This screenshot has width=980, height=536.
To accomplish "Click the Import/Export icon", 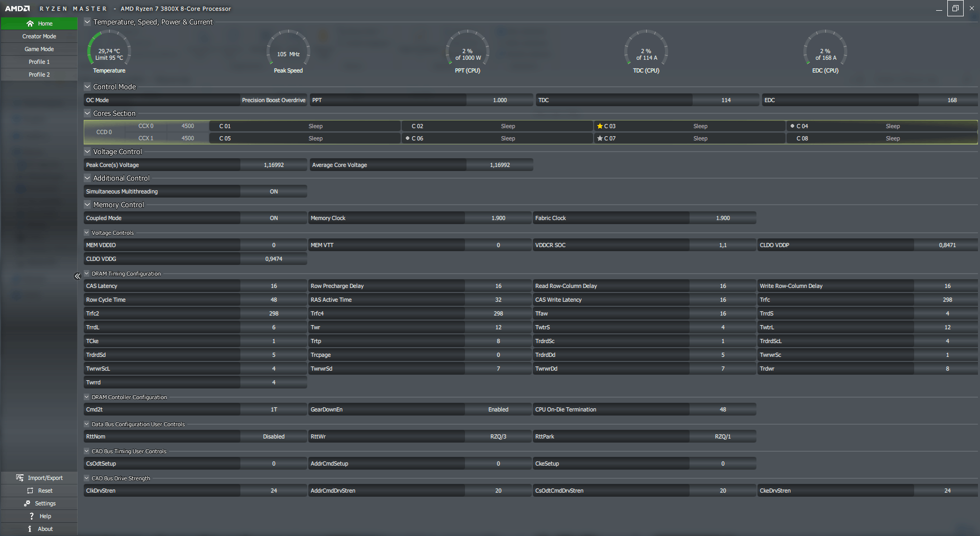I will point(19,478).
